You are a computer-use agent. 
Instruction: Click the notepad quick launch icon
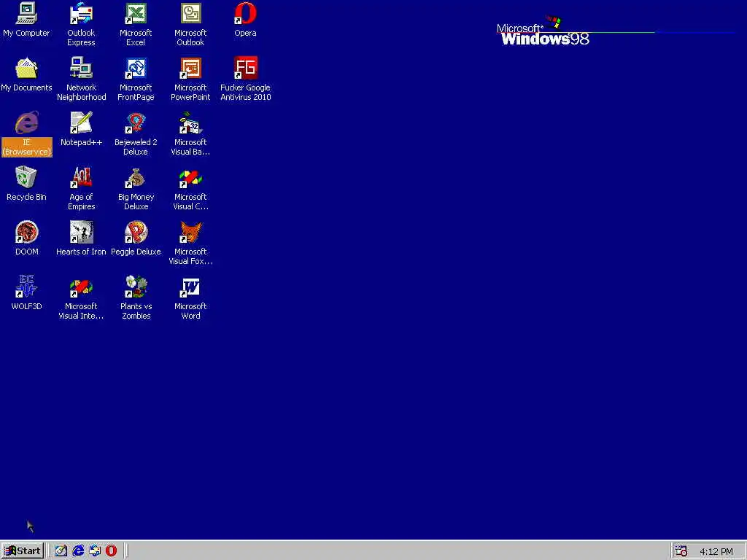(x=61, y=551)
